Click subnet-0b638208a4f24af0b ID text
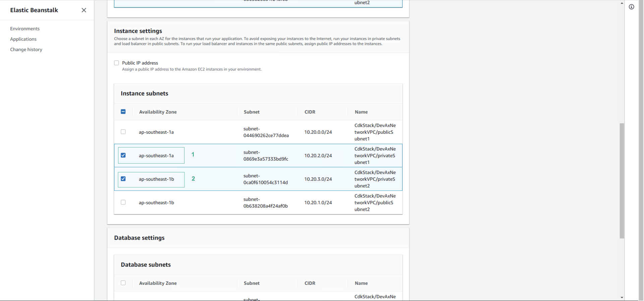This screenshot has height=301, width=644. point(266,203)
